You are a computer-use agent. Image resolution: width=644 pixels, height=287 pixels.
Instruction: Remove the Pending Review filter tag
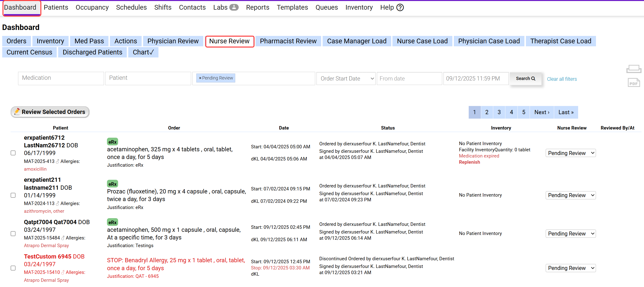200,78
